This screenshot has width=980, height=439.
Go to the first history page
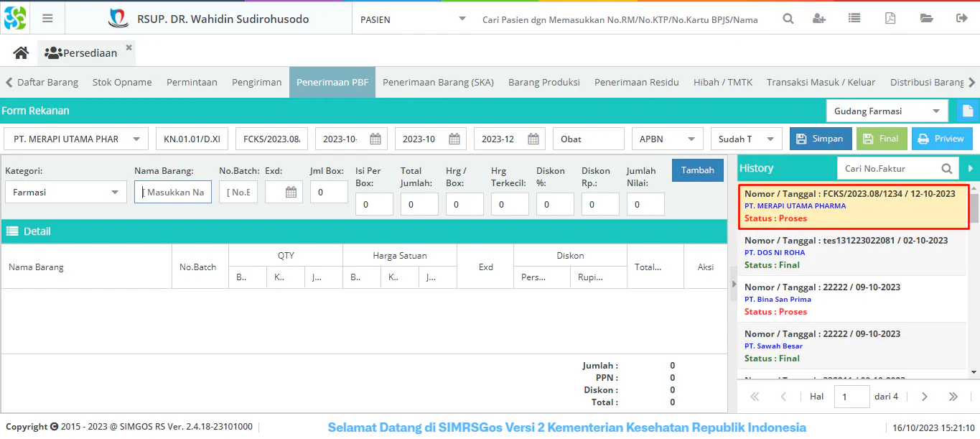(x=755, y=397)
